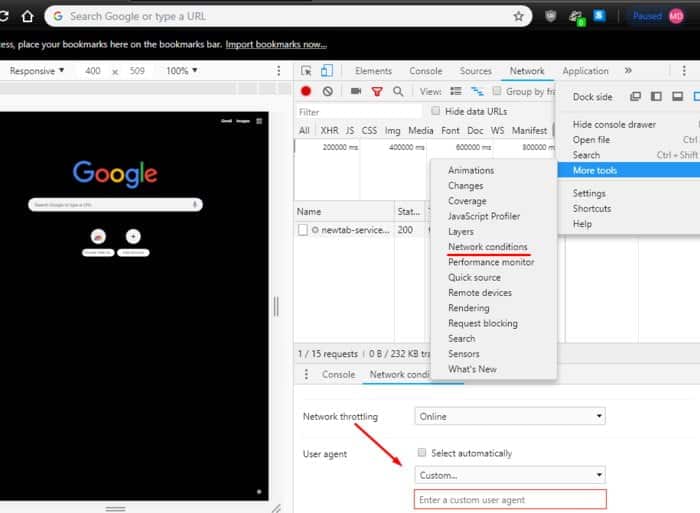This screenshot has height=513, width=700.
Task: Click the red filter funnel icon
Action: click(377, 92)
